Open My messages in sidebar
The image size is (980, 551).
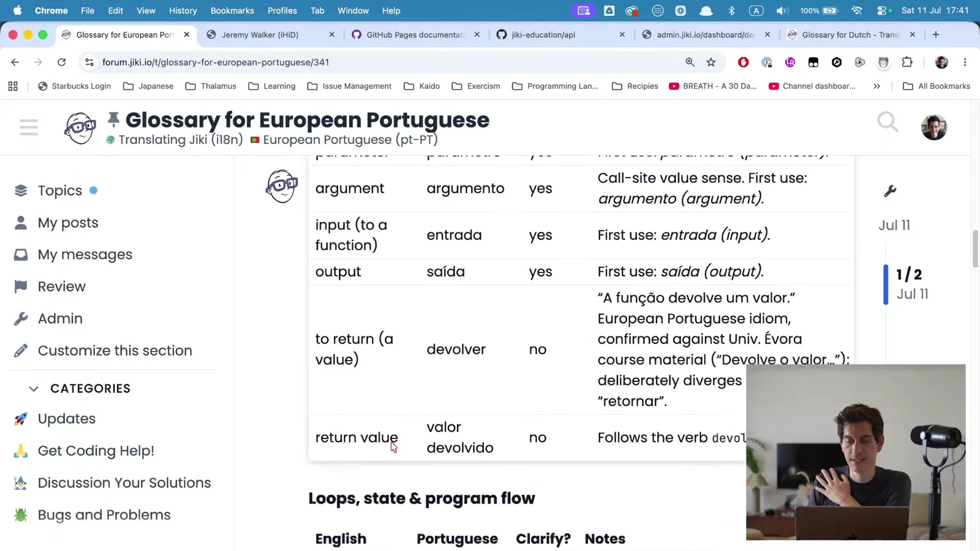coord(85,255)
